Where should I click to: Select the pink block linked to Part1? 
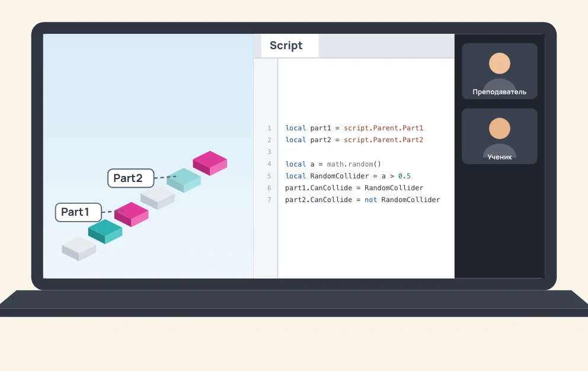tap(131, 214)
